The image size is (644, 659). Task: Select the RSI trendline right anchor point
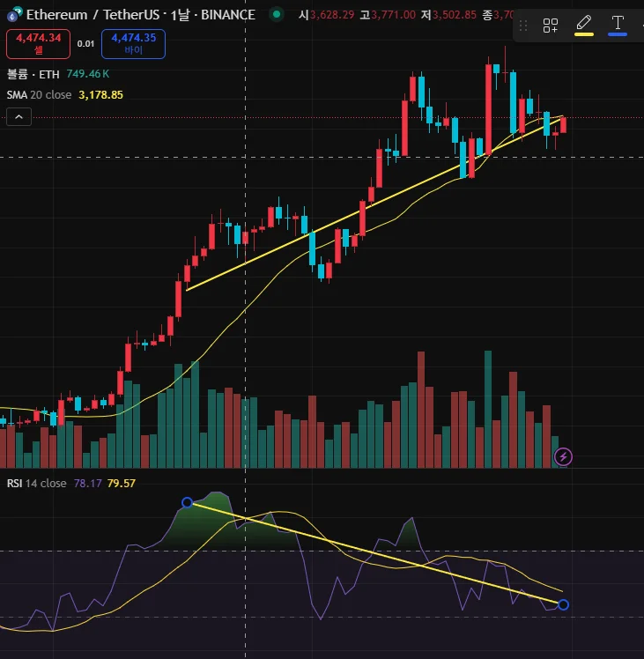[563, 604]
